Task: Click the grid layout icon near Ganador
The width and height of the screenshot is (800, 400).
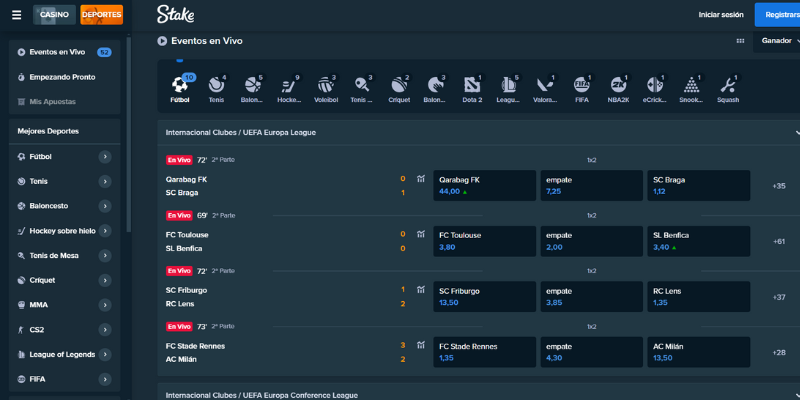Action: pyautogui.click(x=740, y=41)
